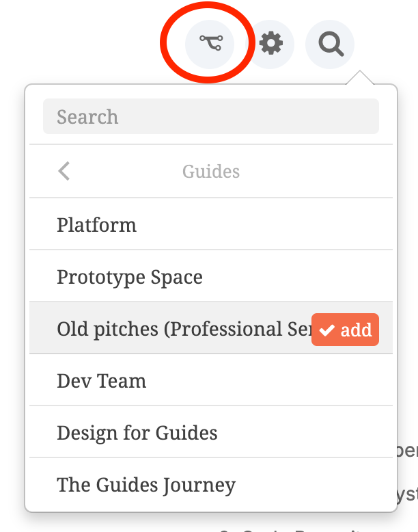Select the Platform entry
Viewport: 418px width, 532px height.
pyautogui.click(x=211, y=224)
